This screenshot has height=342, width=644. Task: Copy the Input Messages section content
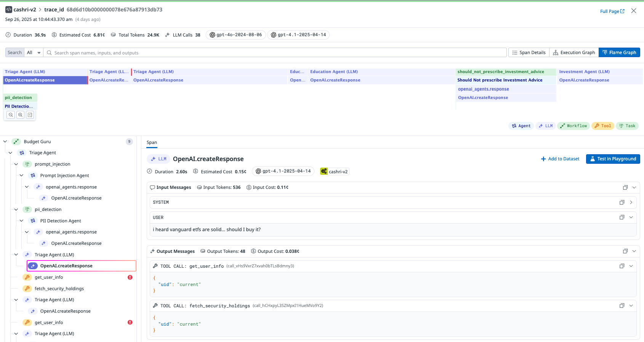coord(625,187)
